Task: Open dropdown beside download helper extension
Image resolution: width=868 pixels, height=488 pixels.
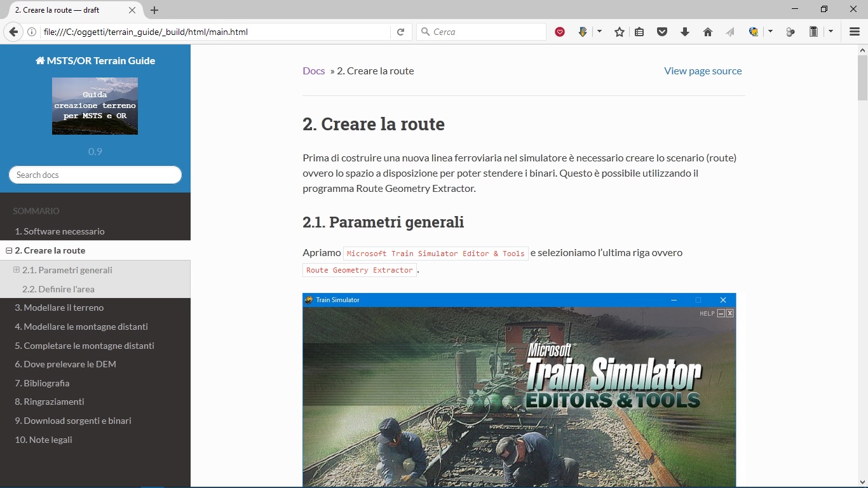Action: coord(599,32)
